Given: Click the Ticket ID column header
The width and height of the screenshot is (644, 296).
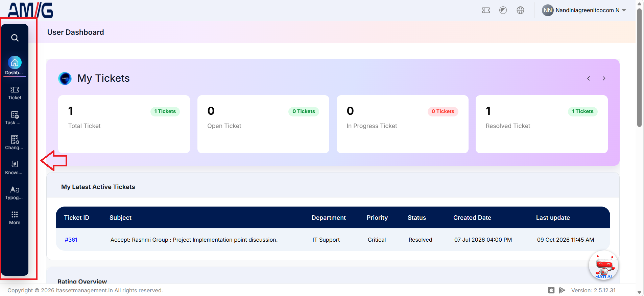Looking at the screenshot, I should (x=77, y=218).
